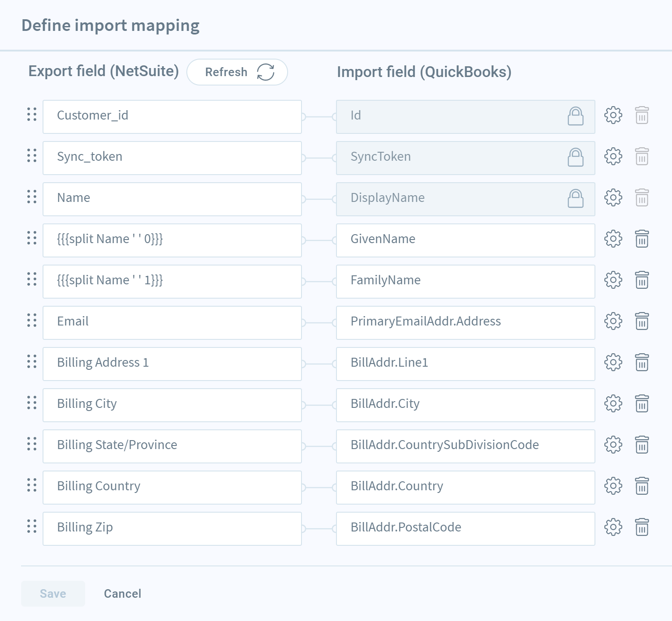Click the FamilyName import field
The width and height of the screenshot is (672, 621).
point(465,282)
